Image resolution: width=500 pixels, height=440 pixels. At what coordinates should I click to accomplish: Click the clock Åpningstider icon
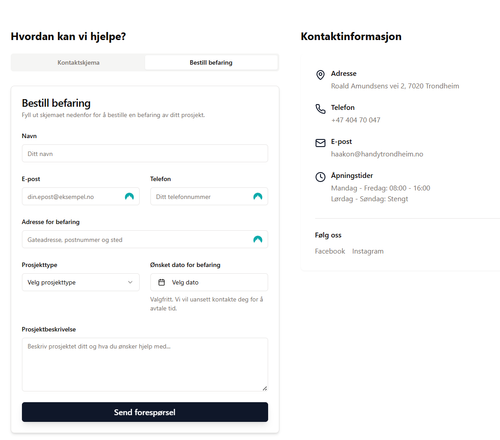click(x=320, y=177)
